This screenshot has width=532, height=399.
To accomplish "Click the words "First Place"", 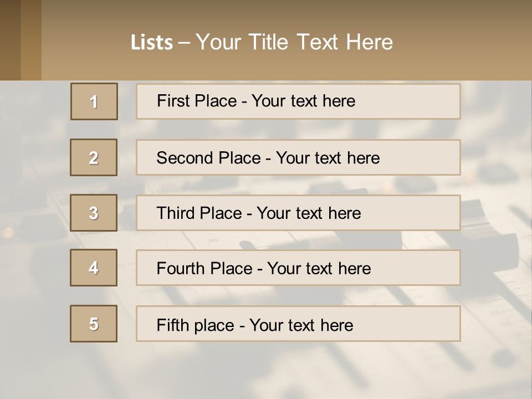I will 197,101.
